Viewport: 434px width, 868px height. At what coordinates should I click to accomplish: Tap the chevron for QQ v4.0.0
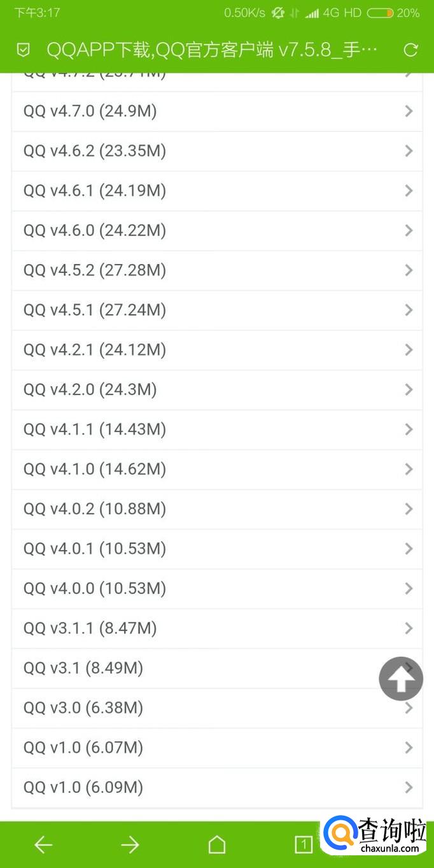(409, 589)
